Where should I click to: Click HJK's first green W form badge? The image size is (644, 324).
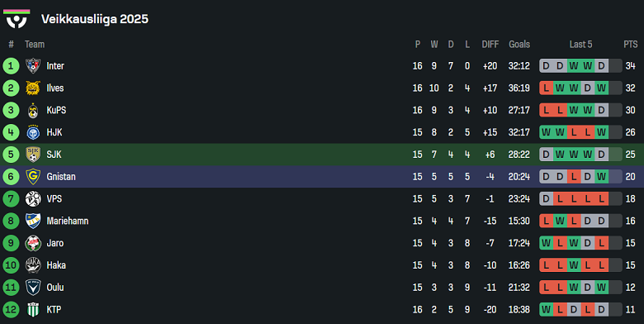(547, 132)
